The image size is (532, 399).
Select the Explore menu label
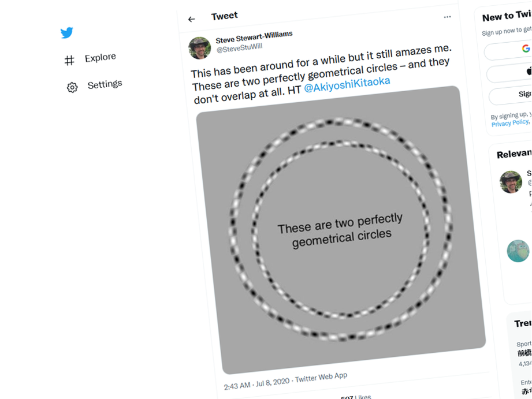point(101,57)
